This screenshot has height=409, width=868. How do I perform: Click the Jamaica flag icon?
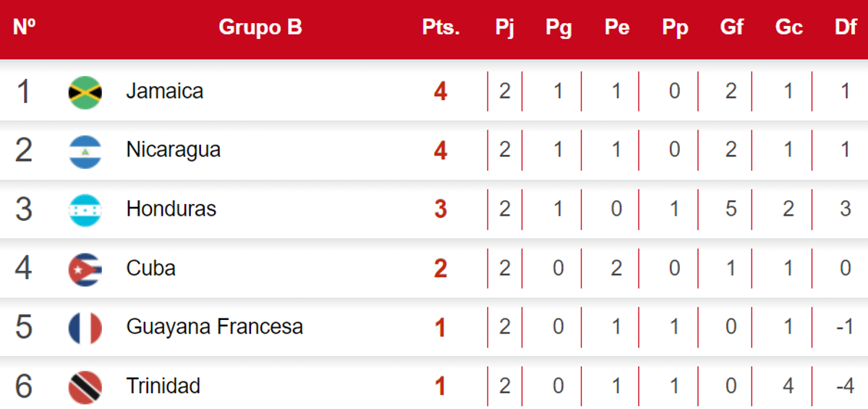pos(85,92)
